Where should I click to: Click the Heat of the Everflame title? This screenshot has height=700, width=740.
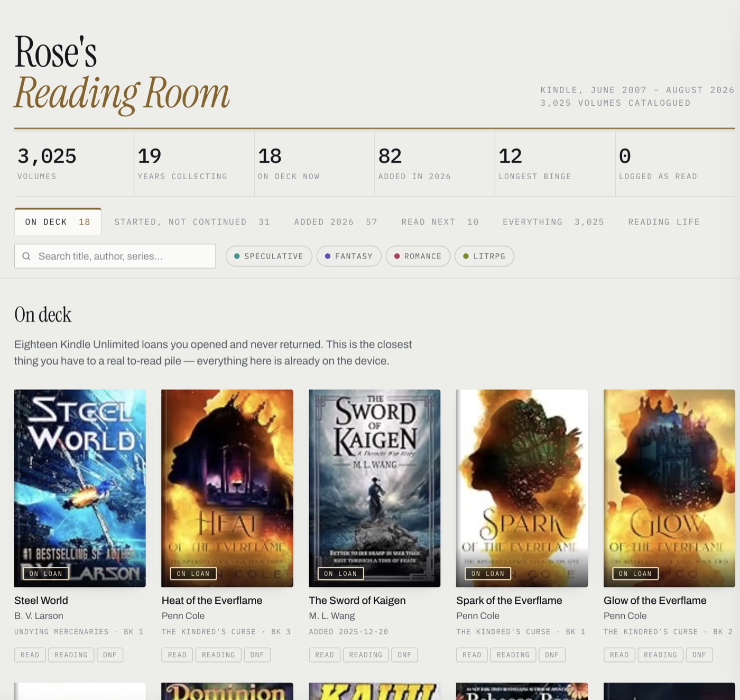click(212, 601)
